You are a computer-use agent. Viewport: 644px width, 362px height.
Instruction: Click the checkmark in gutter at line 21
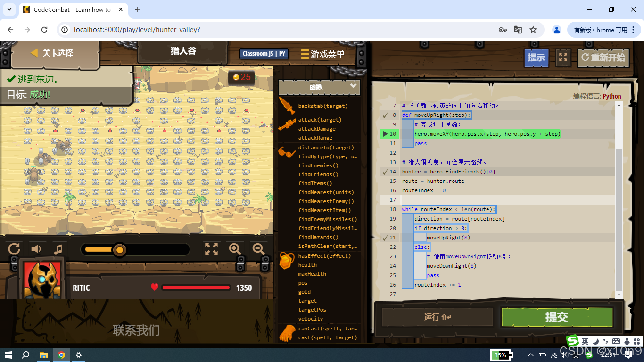[385, 238]
